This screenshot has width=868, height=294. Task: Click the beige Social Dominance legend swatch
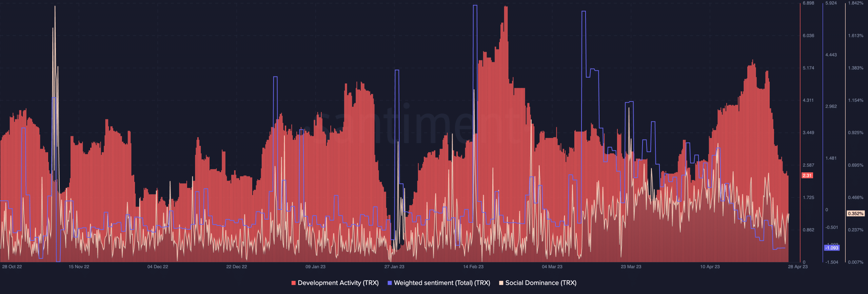coord(501,283)
